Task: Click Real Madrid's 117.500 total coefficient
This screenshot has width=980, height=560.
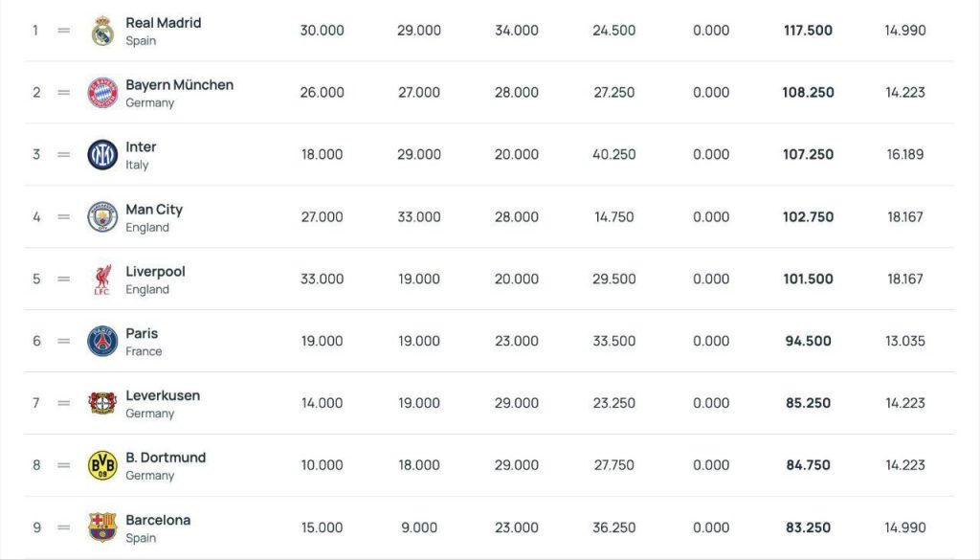Action: click(808, 31)
